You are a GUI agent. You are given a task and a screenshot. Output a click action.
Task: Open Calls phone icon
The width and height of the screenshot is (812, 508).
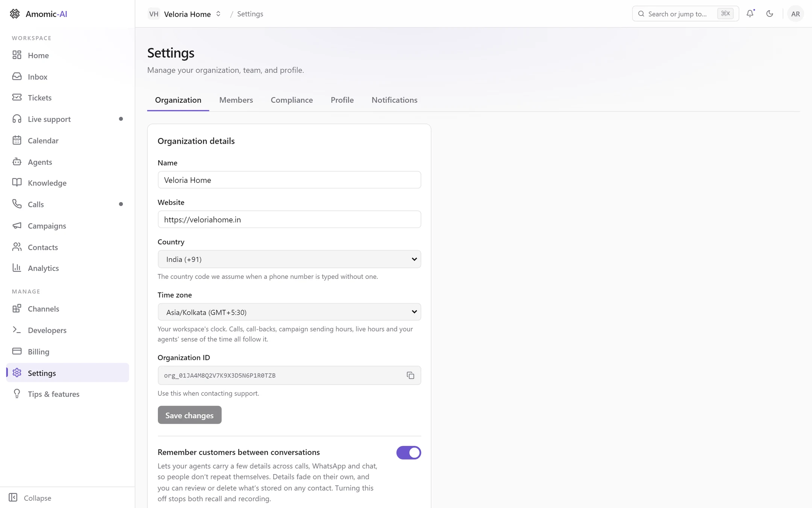tap(17, 204)
